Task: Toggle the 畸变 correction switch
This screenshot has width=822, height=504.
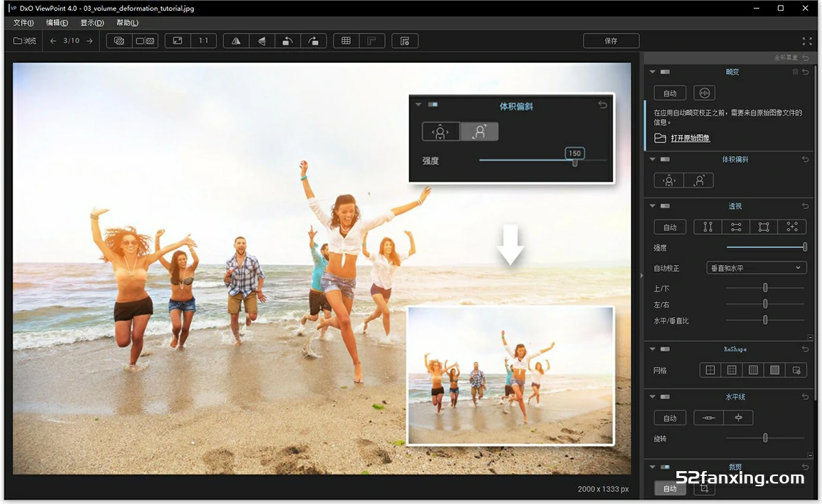Action: [665, 72]
